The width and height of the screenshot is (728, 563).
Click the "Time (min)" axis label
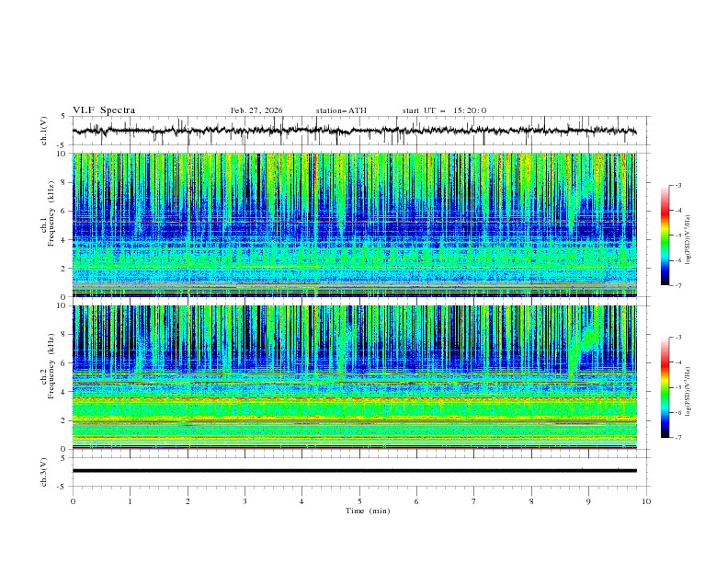(x=368, y=511)
